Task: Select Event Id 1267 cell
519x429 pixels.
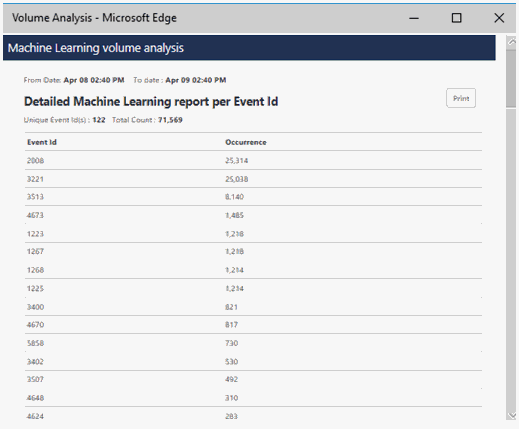Action: click(35, 251)
